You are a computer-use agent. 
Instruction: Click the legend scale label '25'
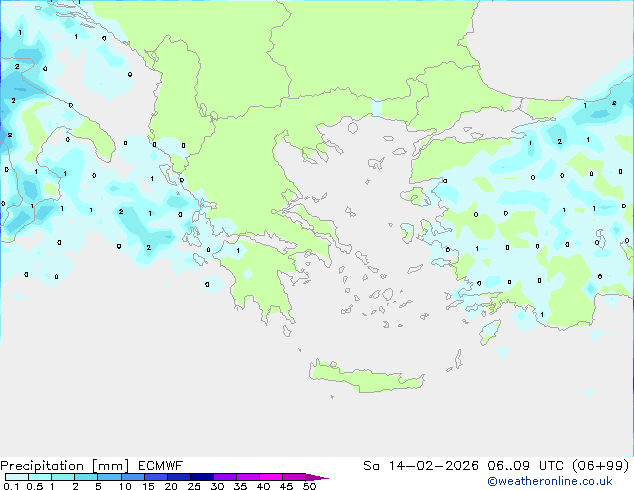point(194,486)
